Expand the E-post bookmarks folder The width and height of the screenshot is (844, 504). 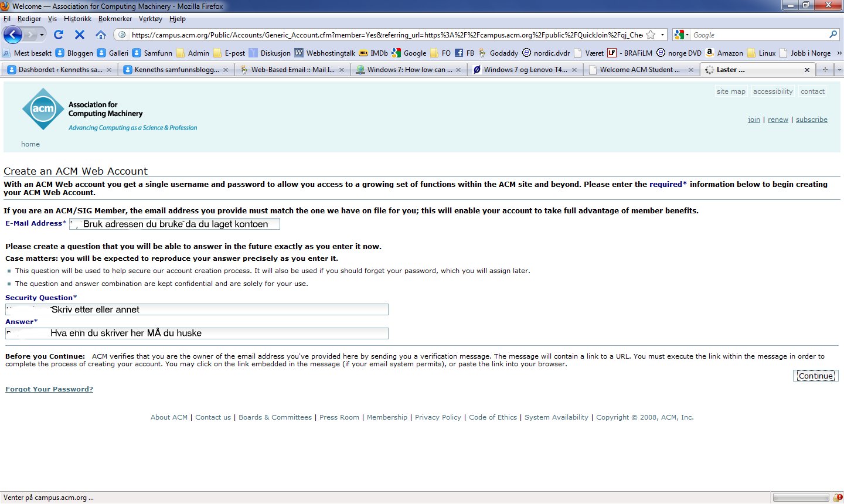[x=229, y=53]
